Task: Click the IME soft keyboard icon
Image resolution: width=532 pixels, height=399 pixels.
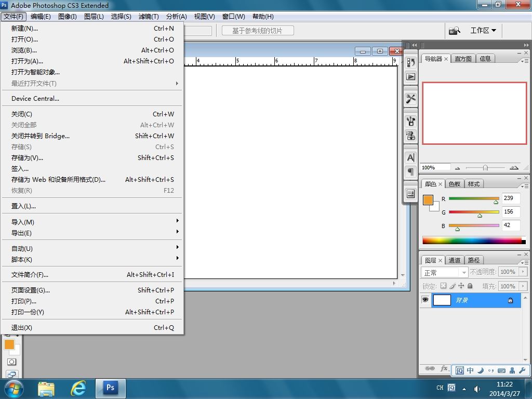Action: click(x=501, y=370)
